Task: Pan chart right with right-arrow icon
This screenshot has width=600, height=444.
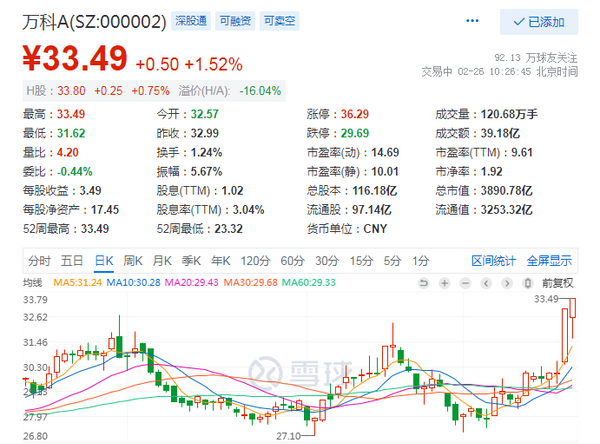Action: 507,283
